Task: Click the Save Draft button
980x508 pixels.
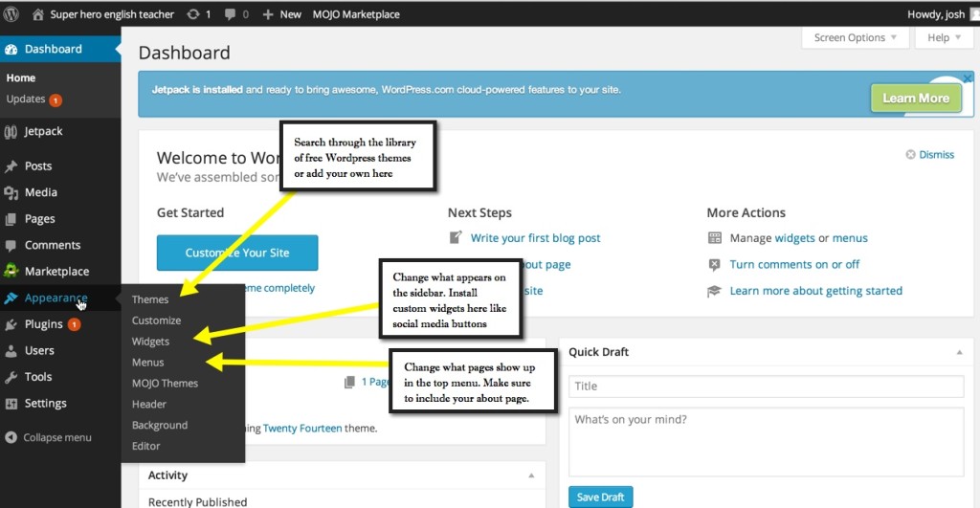Action: point(601,497)
